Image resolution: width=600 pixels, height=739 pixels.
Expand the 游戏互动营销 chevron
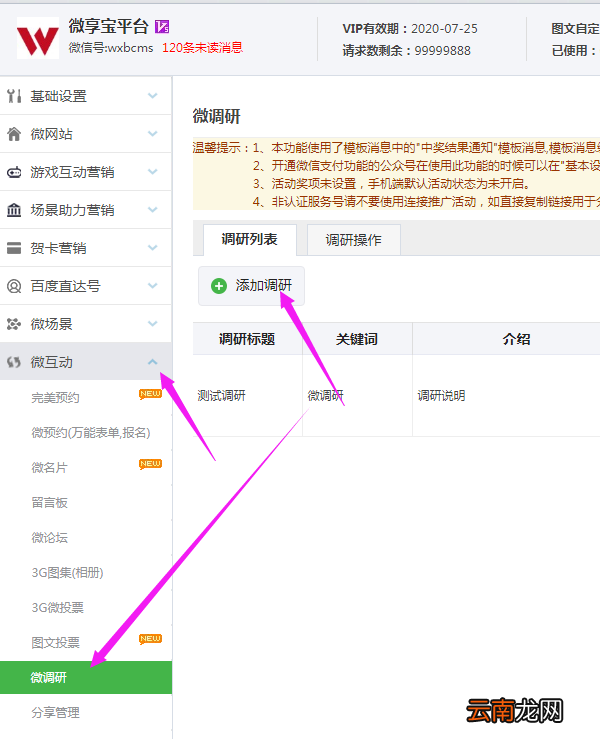pyautogui.click(x=152, y=172)
